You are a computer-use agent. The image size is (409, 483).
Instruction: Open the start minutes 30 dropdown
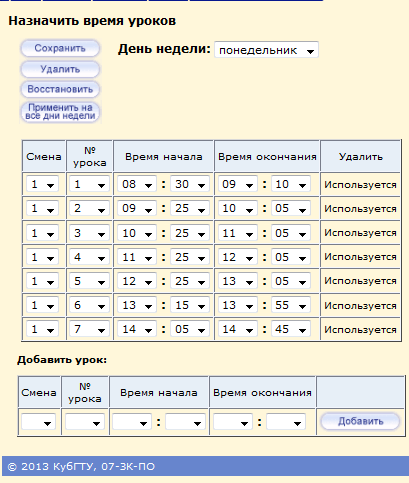click(x=190, y=184)
